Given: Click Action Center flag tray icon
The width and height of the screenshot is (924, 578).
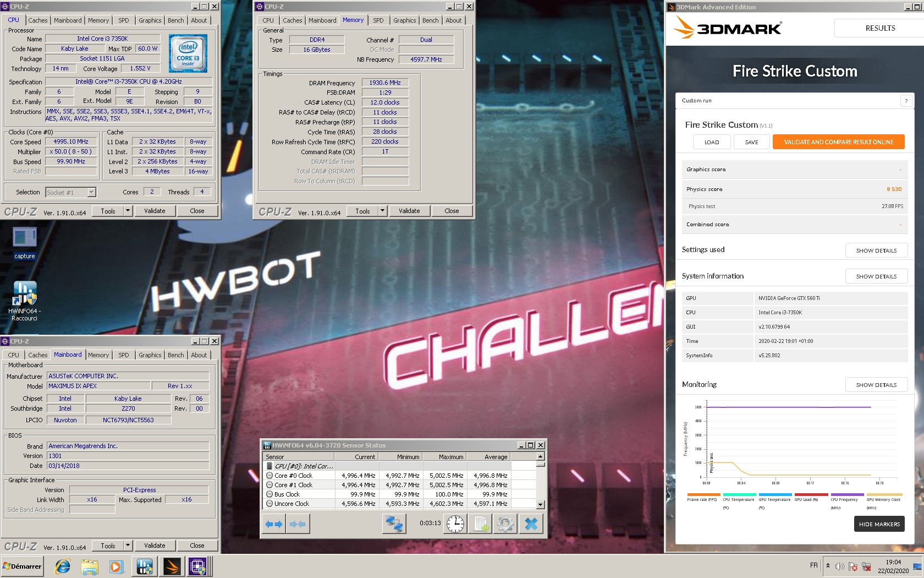Looking at the screenshot, I should [x=853, y=566].
